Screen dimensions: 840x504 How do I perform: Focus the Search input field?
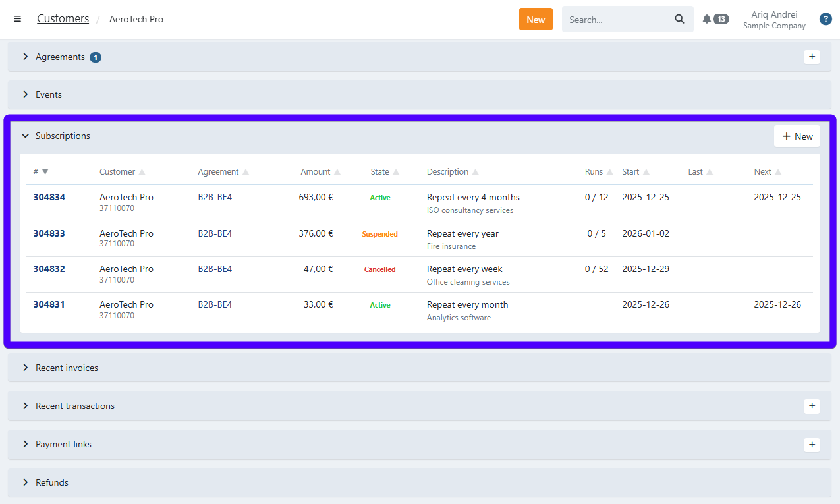616,19
